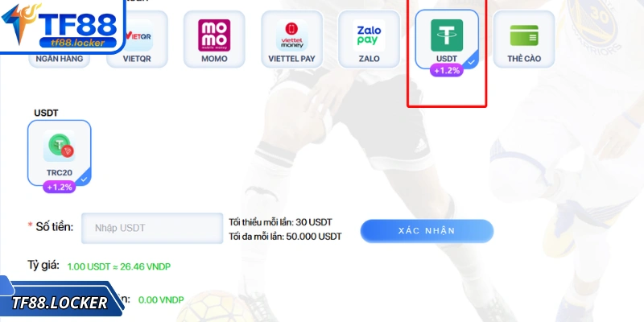Click the TF88 logo at top left
The height and width of the screenshot is (322, 644).
click(62, 26)
